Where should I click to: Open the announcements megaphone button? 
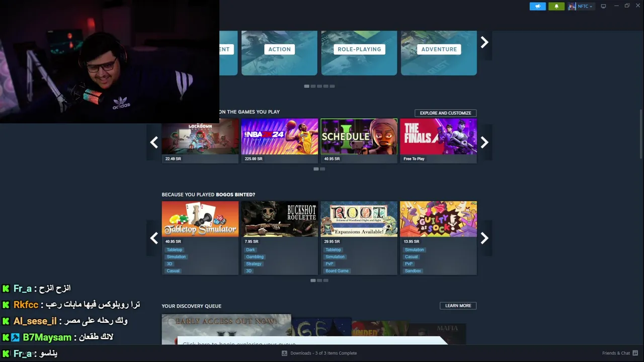coord(537,6)
